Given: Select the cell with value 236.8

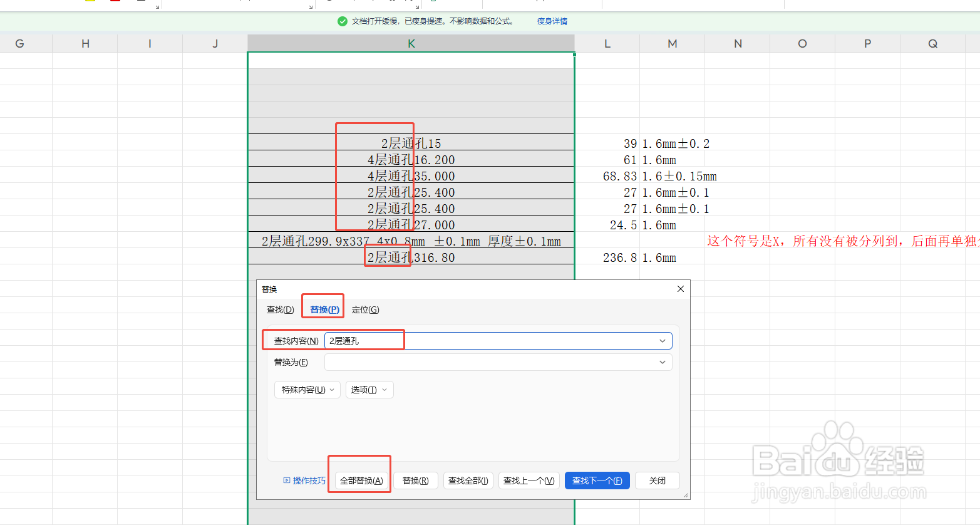Looking at the screenshot, I should tap(607, 257).
